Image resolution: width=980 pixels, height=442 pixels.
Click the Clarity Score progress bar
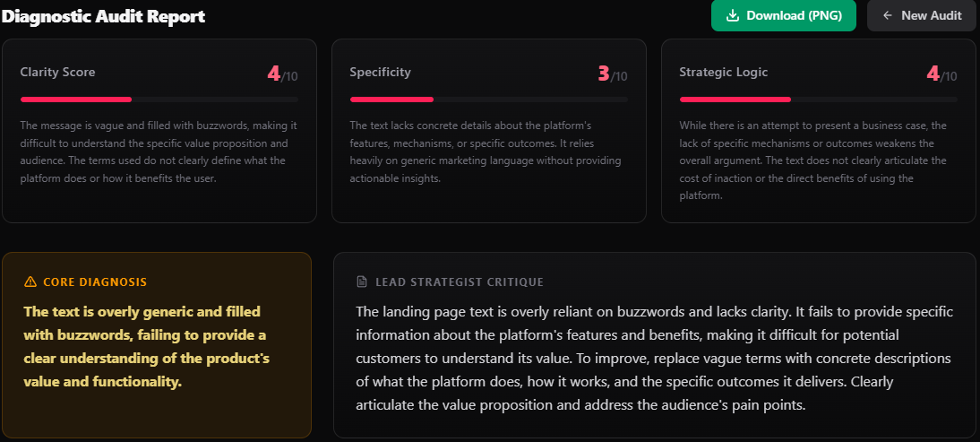[159, 100]
